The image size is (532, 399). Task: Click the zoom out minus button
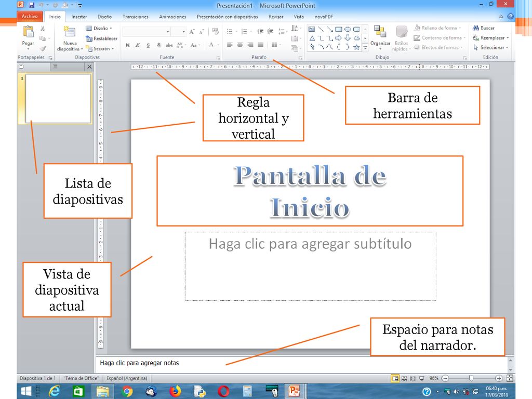(445, 378)
